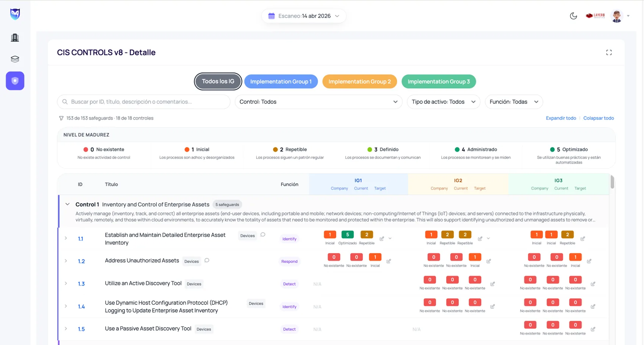Enter fullscreen for CIS Controls detail
The image size is (644, 345).
[x=609, y=52]
